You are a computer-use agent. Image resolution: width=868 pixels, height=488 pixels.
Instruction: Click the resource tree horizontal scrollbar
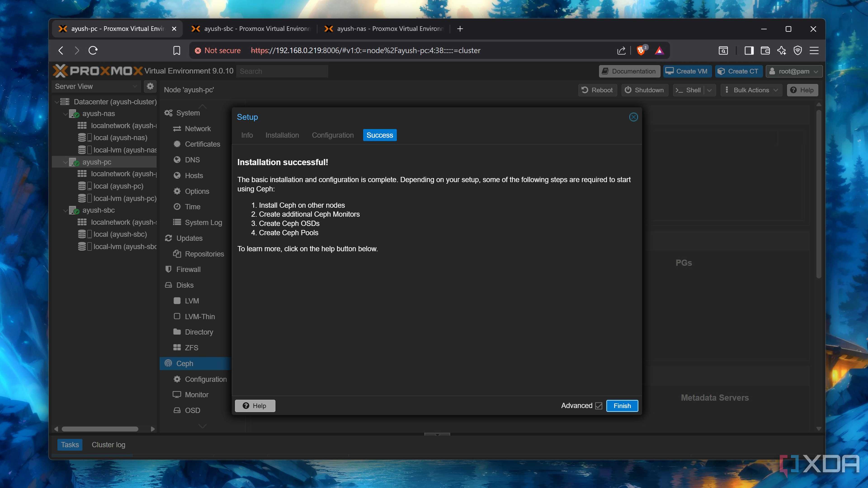(x=100, y=429)
